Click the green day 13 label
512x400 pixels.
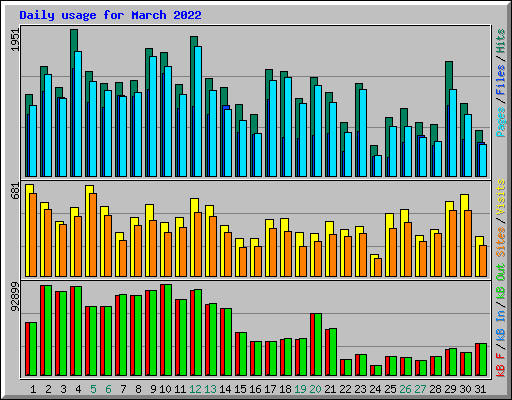tap(210, 389)
